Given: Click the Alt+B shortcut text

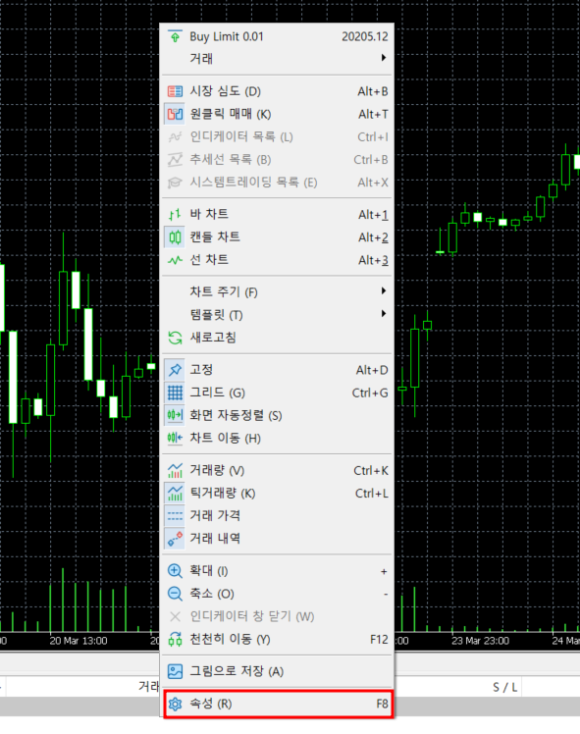Looking at the screenshot, I should point(373,91).
